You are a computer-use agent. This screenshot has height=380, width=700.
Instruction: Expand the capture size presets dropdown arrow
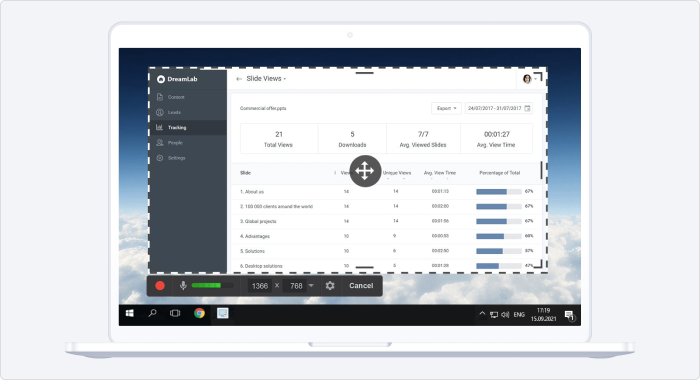click(311, 286)
